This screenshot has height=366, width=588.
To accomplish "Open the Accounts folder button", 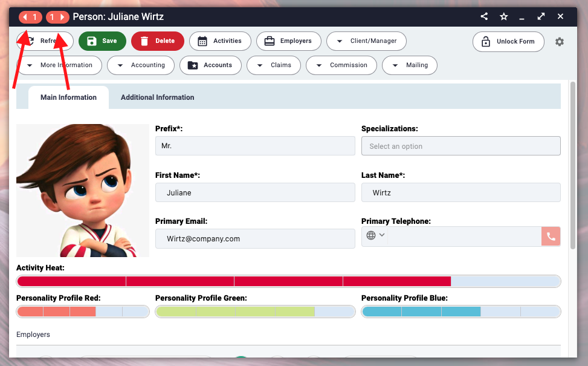I will [x=210, y=65].
